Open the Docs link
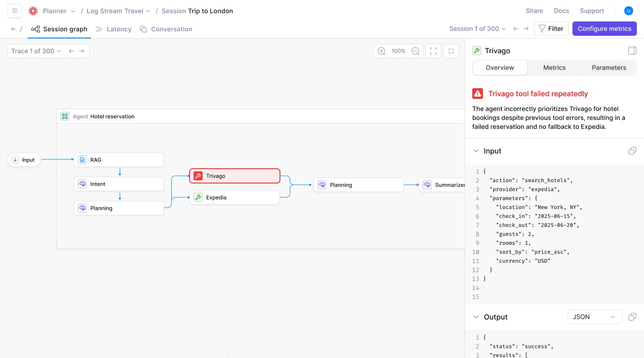The image size is (644, 358). point(562,11)
